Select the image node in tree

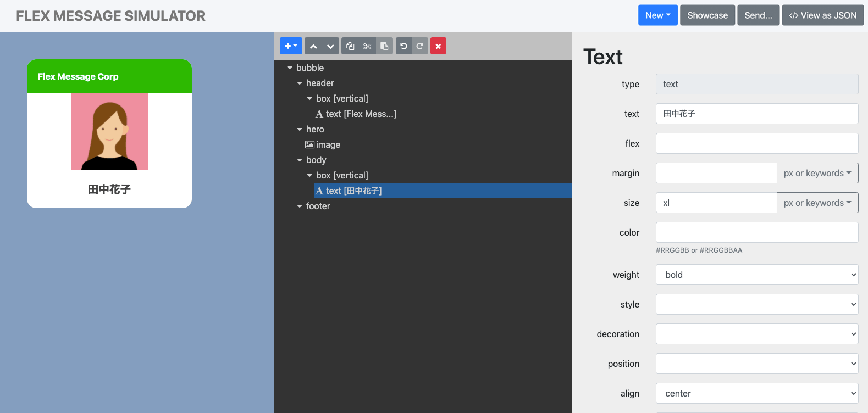click(328, 145)
